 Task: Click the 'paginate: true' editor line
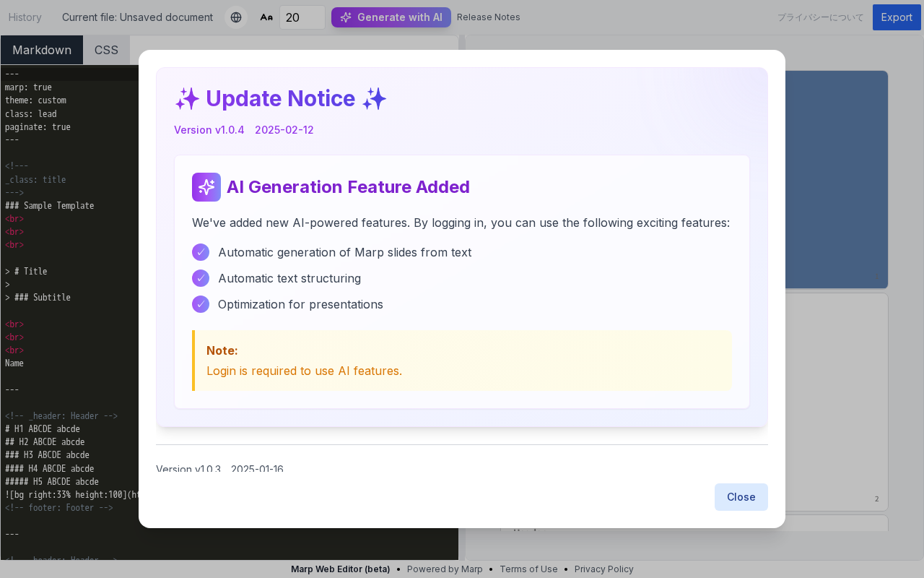38,127
